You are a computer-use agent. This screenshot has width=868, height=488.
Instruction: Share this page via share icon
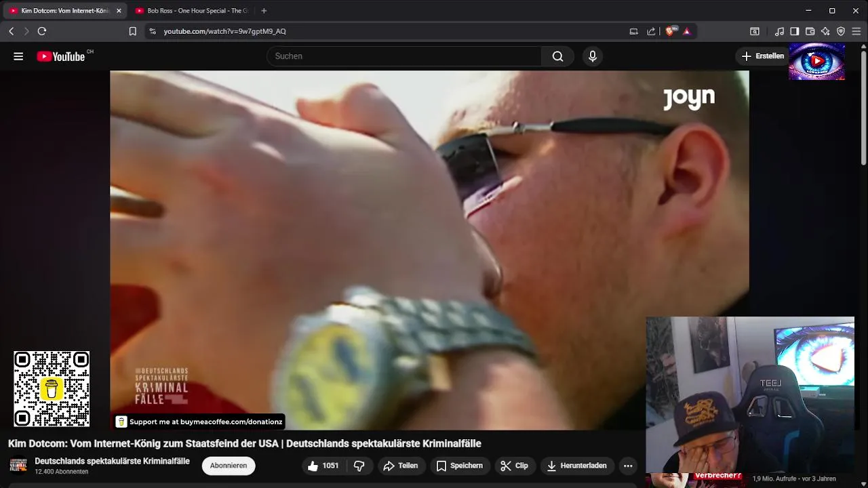coord(651,31)
